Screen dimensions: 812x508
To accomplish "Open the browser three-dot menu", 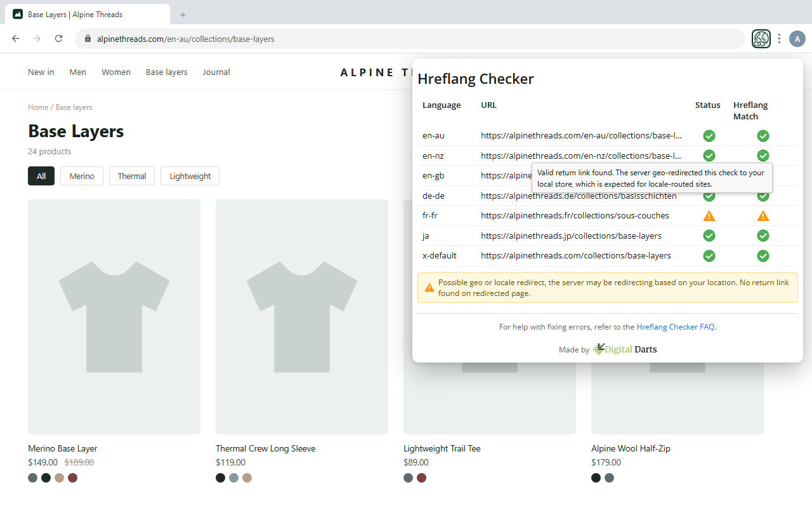I will (779, 39).
